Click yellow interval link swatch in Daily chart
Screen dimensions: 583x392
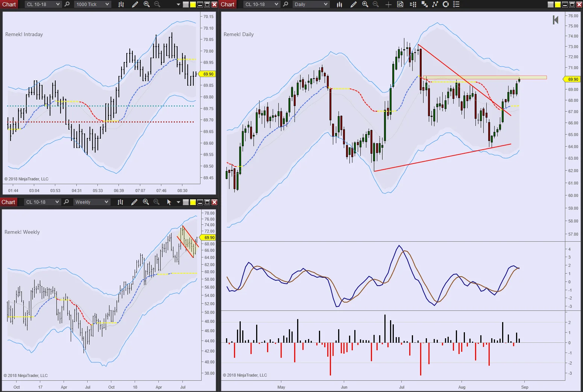click(x=558, y=5)
